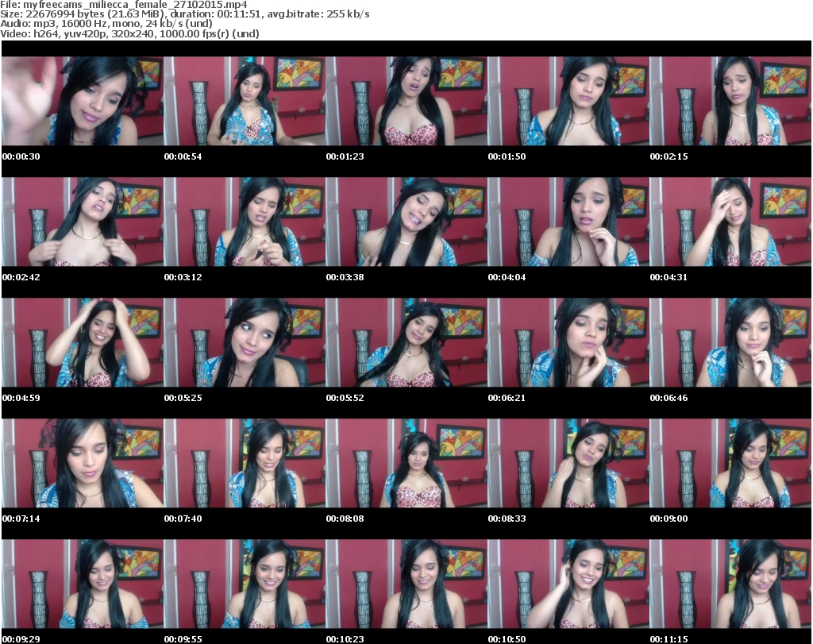The height and width of the screenshot is (644, 813).
Task: Click the 'Size: 22676994 bytes' info line
Action: point(184,14)
